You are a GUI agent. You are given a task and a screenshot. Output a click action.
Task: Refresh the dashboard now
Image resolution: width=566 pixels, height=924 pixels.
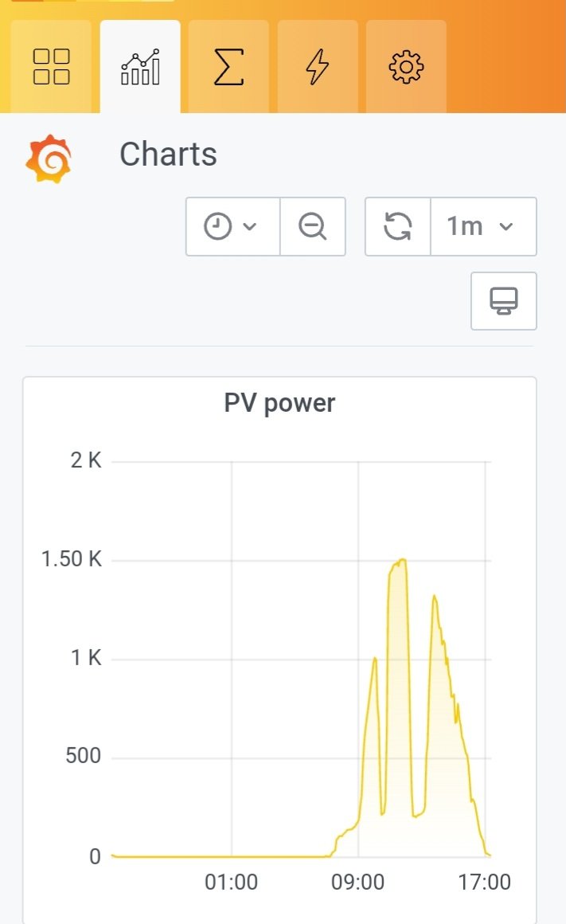(397, 227)
